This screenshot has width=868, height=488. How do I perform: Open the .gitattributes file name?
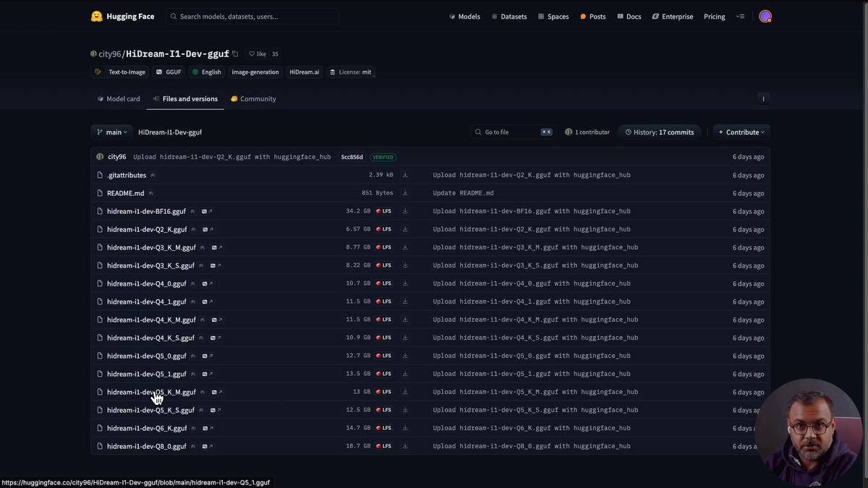tap(127, 175)
